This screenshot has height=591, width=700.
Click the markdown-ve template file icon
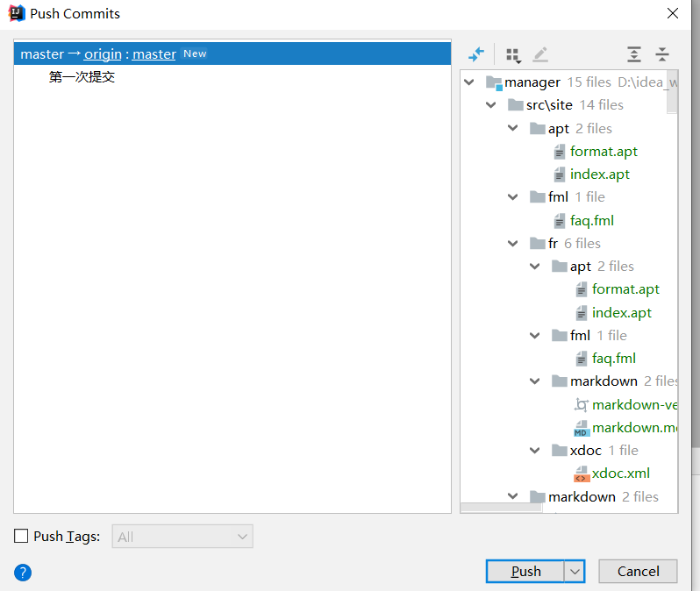point(582,405)
